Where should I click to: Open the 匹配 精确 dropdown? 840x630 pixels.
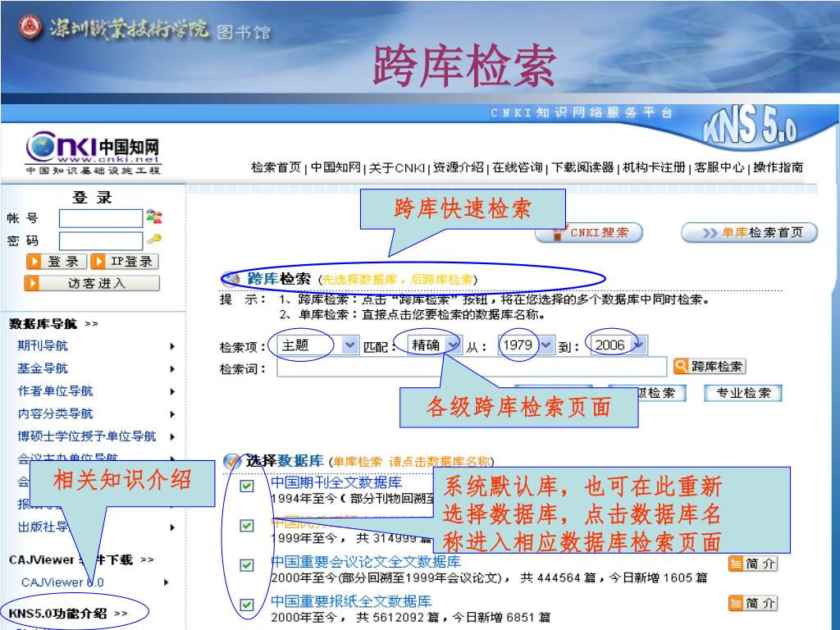pos(453,345)
